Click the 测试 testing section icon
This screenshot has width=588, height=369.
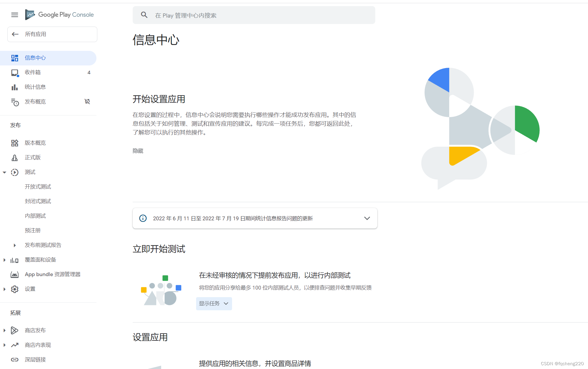pos(14,172)
